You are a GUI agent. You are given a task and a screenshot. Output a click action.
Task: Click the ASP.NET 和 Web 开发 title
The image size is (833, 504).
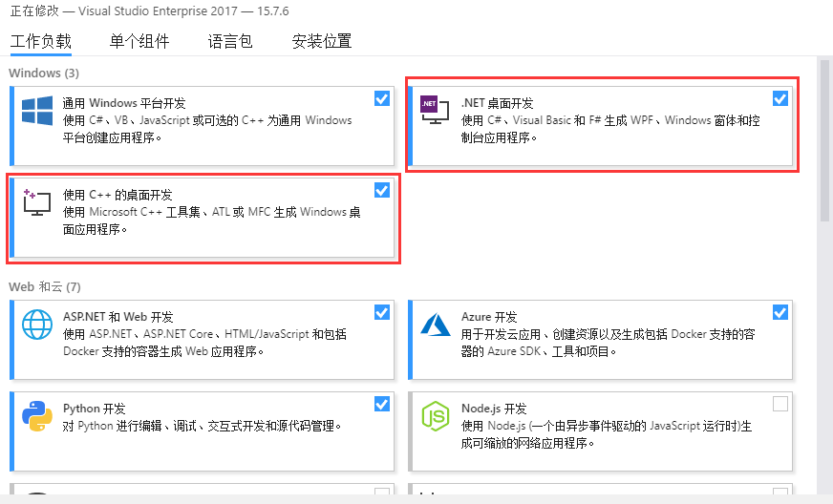(x=117, y=317)
